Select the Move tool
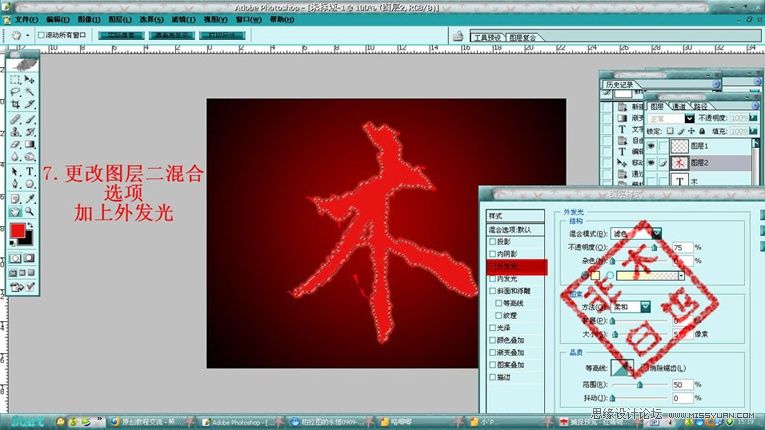765x430 pixels. click(x=30, y=80)
